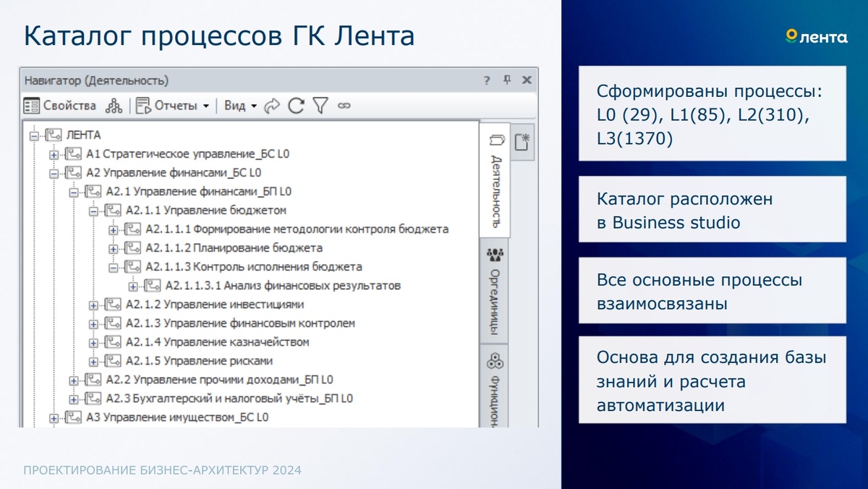
Task: Select the ЛЕНТА root tree item
Action: click(83, 135)
